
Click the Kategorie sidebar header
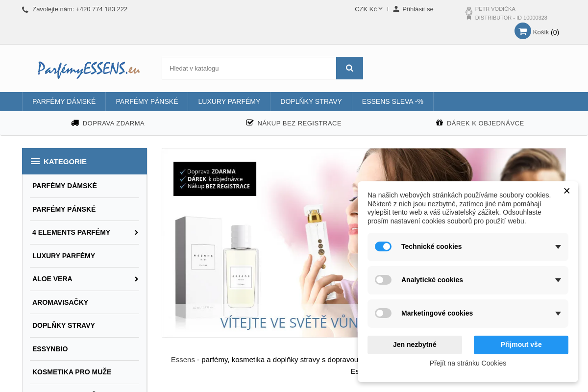84,161
